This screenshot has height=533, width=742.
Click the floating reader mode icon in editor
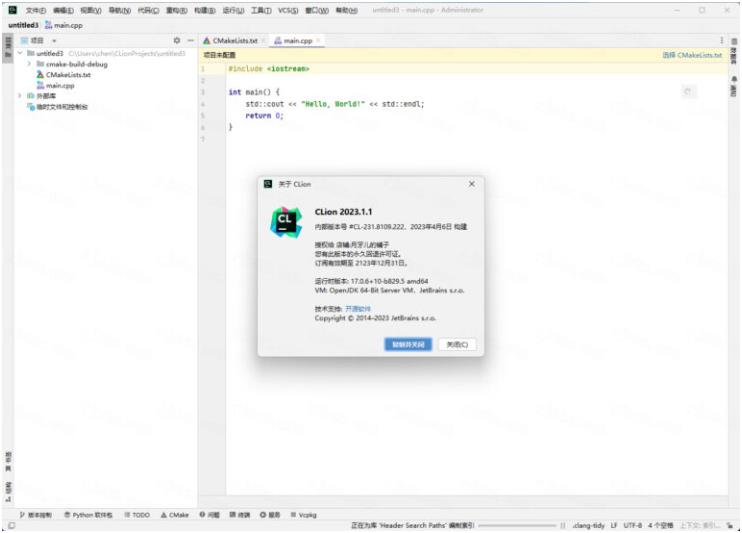point(689,91)
